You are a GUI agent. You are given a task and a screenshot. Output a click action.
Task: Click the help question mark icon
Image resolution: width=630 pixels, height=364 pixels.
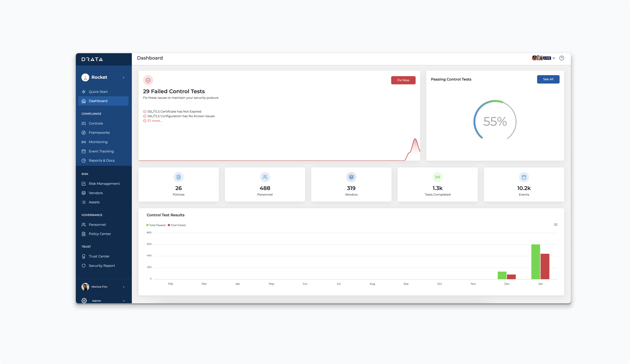pyautogui.click(x=562, y=58)
